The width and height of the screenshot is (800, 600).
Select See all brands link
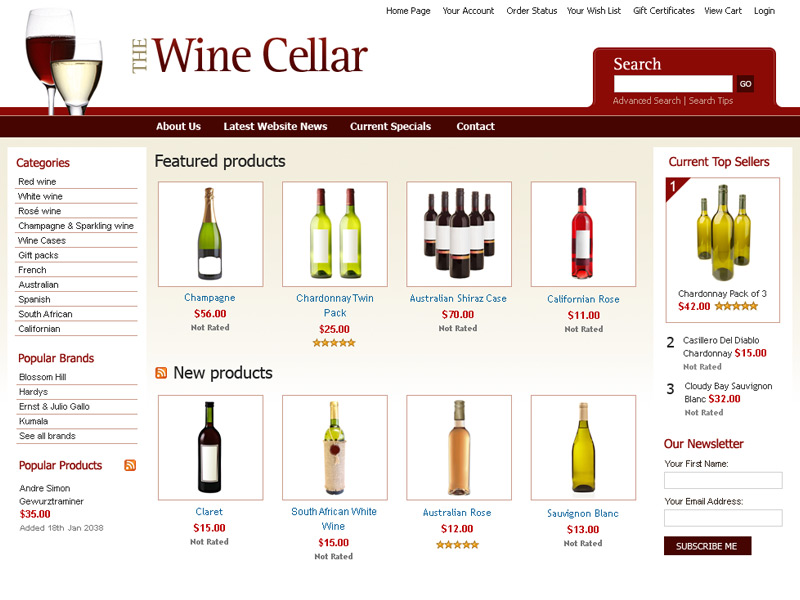click(x=47, y=436)
